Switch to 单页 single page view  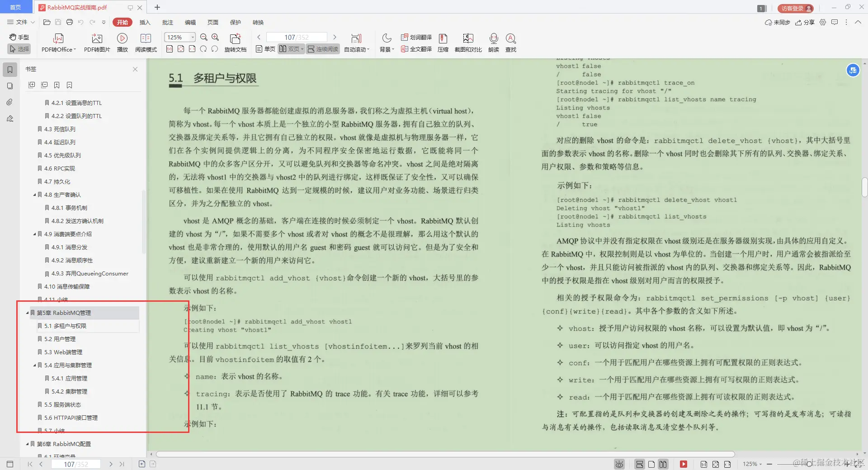(265, 49)
